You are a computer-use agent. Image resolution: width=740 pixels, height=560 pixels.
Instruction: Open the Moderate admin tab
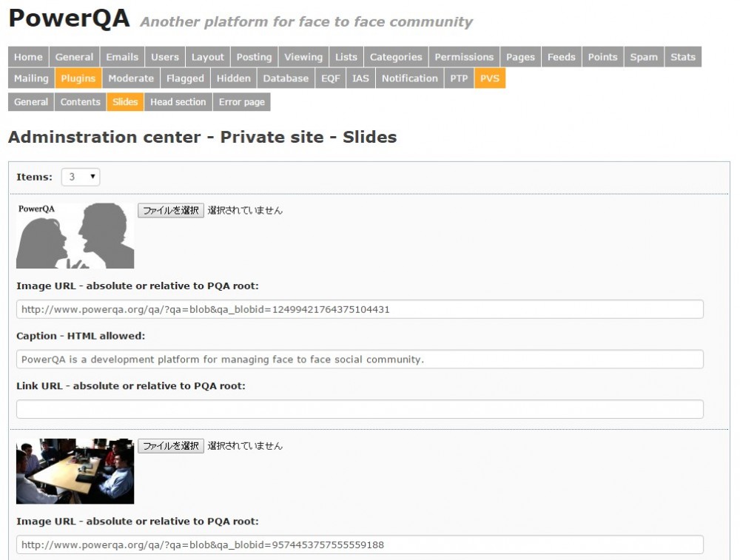pos(131,78)
